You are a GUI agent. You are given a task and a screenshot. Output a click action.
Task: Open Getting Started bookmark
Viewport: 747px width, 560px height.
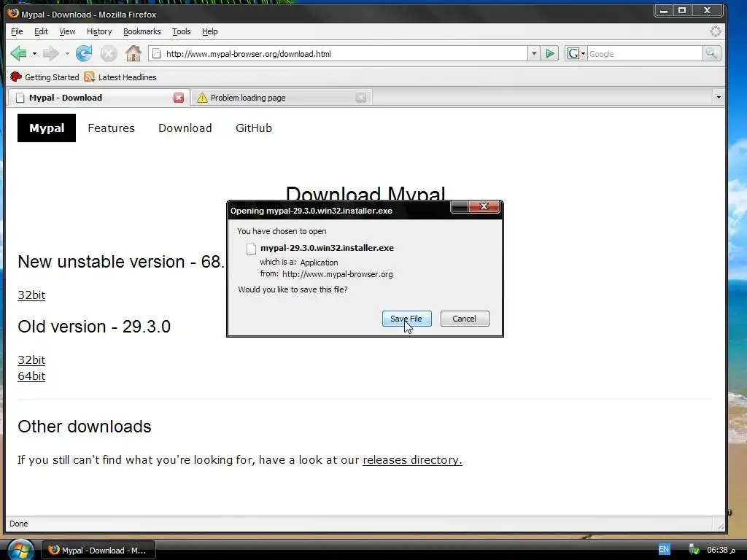coord(44,77)
